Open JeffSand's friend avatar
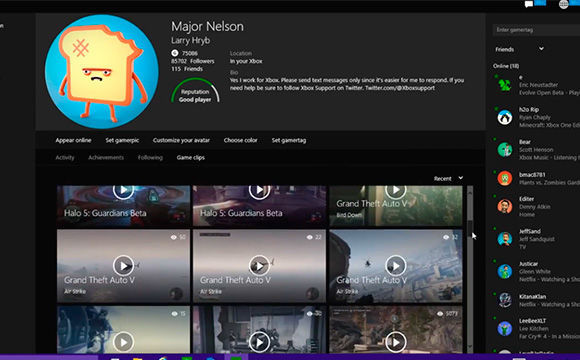This screenshot has height=360, width=580. tap(505, 239)
